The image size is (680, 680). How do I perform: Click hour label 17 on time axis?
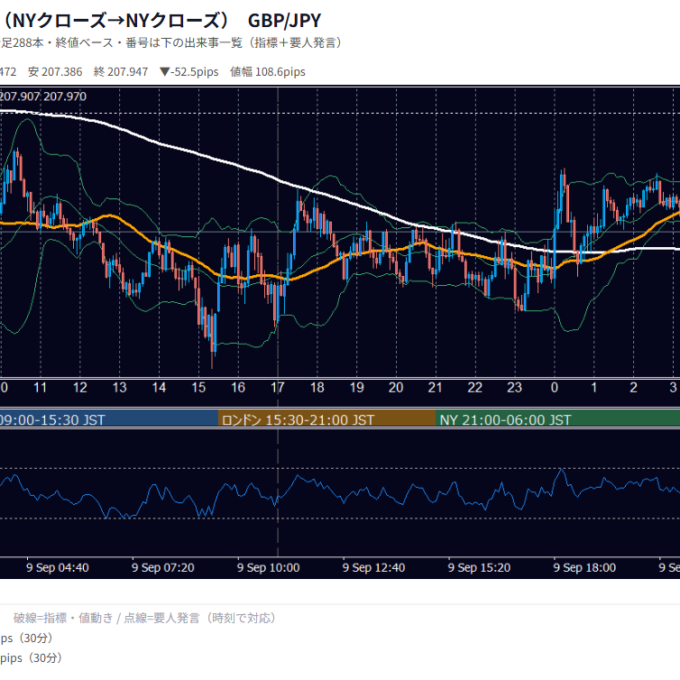[278, 387]
